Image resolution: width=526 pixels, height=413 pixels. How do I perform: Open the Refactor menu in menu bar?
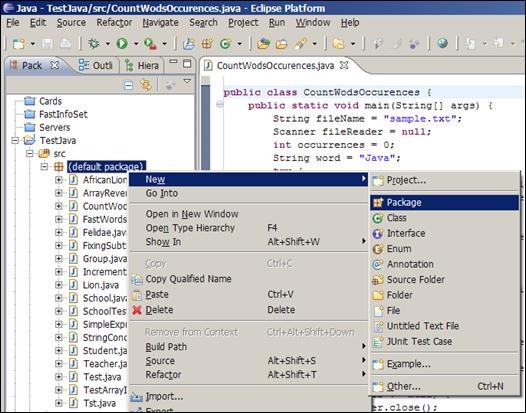[114, 22]
